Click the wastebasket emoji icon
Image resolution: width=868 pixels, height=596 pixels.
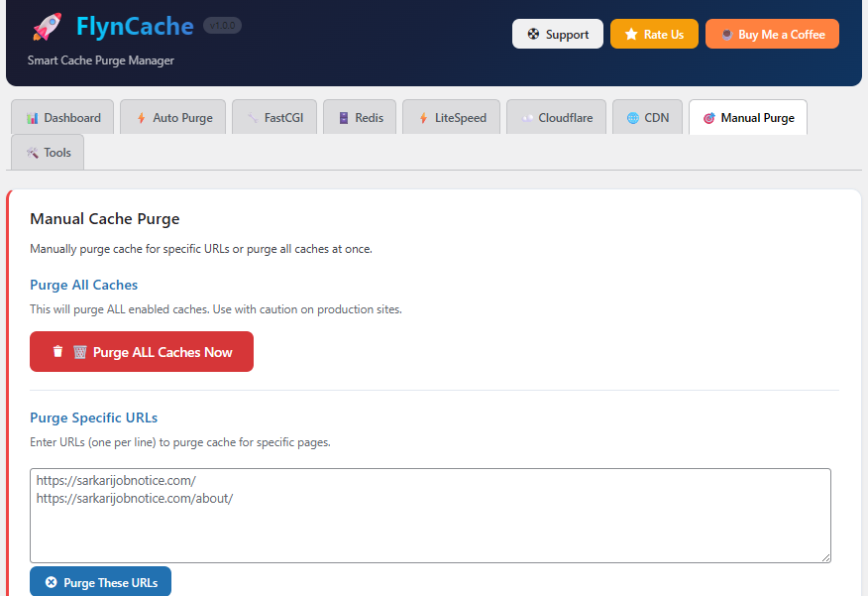[79, 352]
